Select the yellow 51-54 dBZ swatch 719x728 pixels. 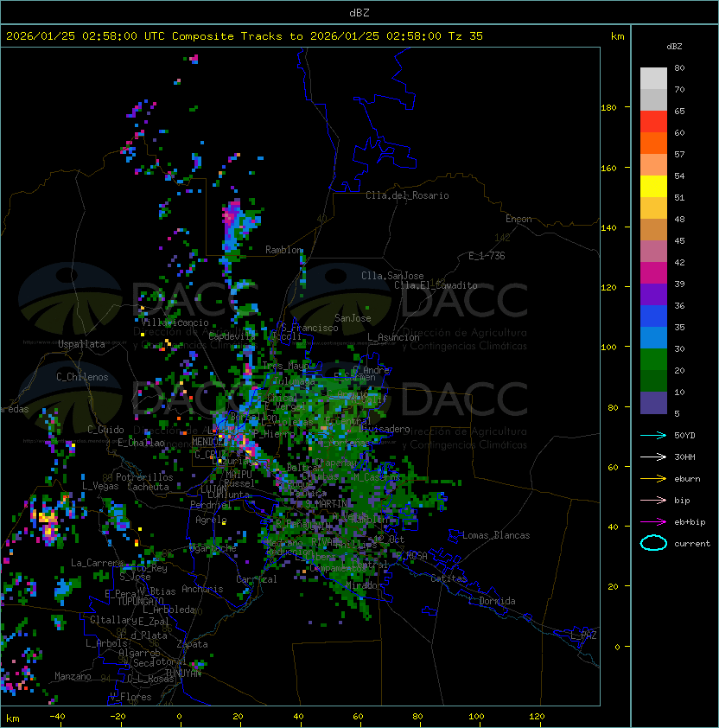(x=653, y=186)
